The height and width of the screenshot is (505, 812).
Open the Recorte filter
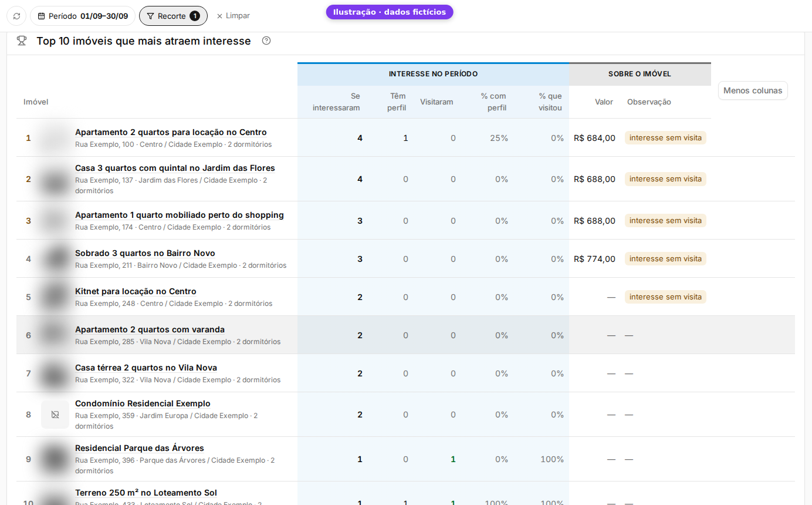click(173, 16)
